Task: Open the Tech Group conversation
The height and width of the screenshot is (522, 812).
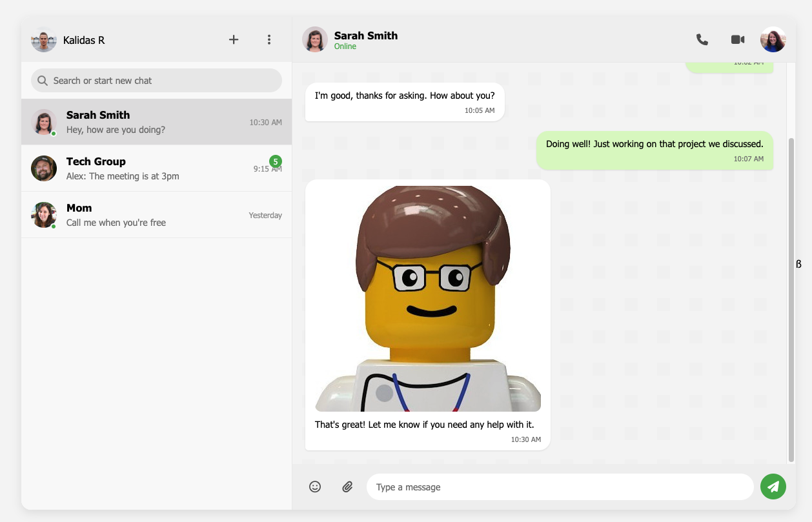Action: tap(156, 168)
